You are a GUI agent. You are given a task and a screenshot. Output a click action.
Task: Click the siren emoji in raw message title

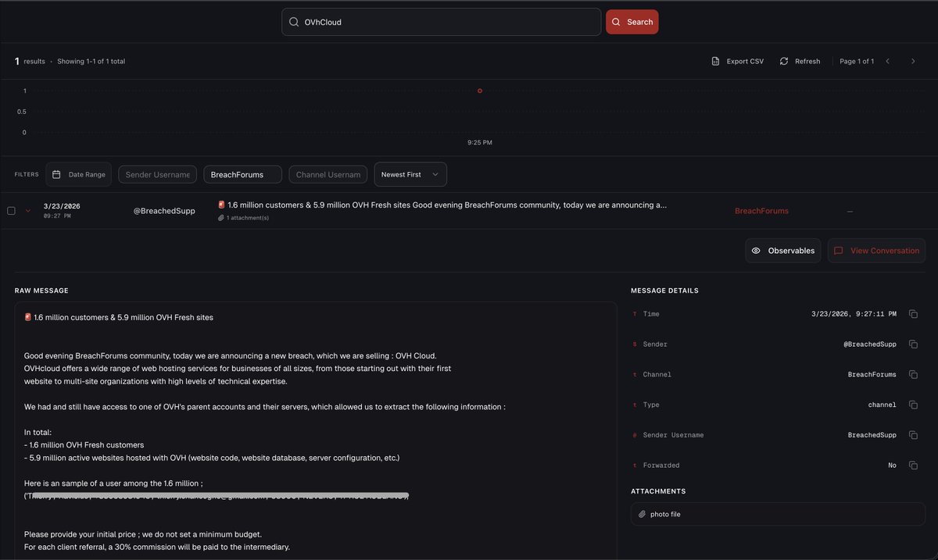click(28, 317)
